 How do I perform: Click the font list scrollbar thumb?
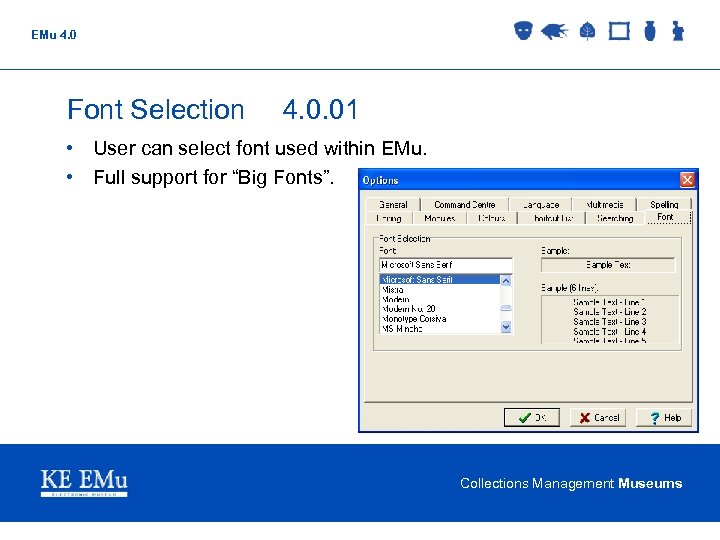pos(506,308)
